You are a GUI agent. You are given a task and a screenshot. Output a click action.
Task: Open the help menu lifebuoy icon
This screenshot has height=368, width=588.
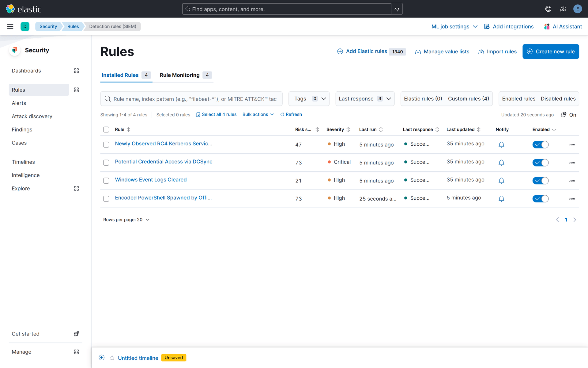(x=548, y=9)
